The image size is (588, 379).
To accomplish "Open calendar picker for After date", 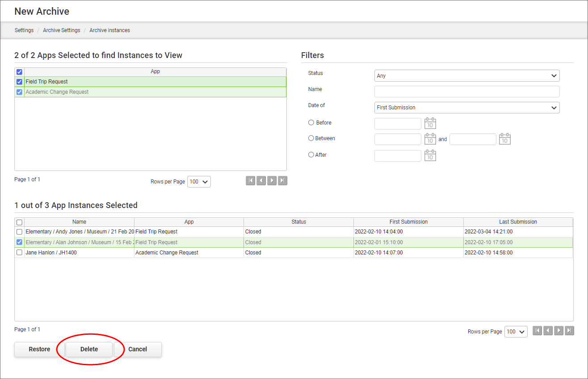I will [430, 155].
